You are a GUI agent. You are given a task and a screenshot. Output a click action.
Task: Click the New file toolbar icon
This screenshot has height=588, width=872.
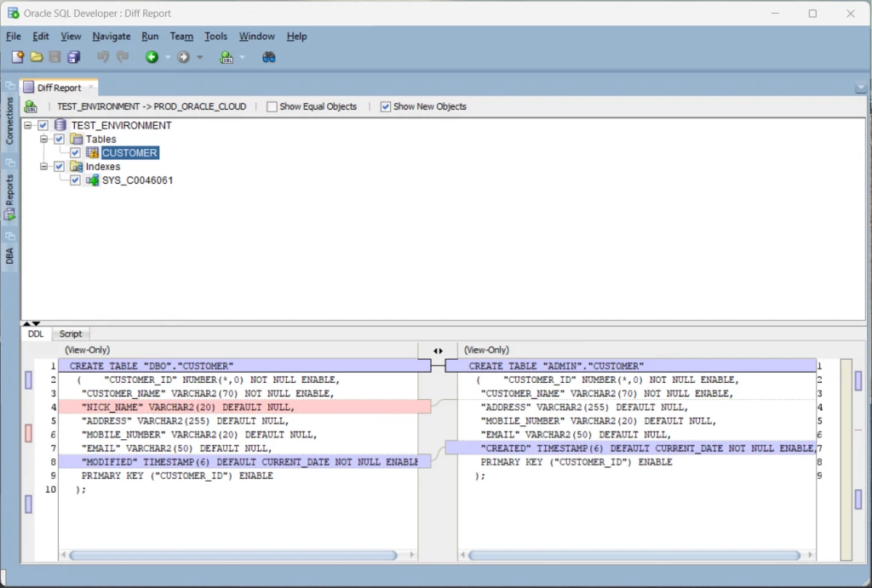[x=17, y=57]
